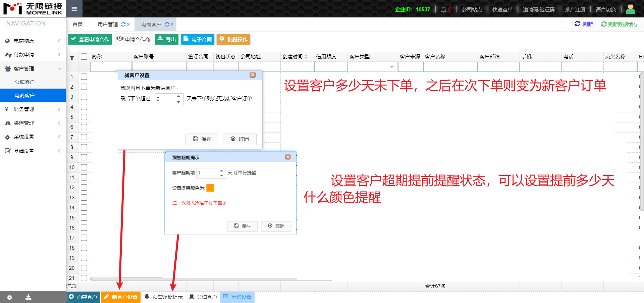Click the 批量操作 button
This screenshot has height=303, width=644.
click(x=233, y=39)
